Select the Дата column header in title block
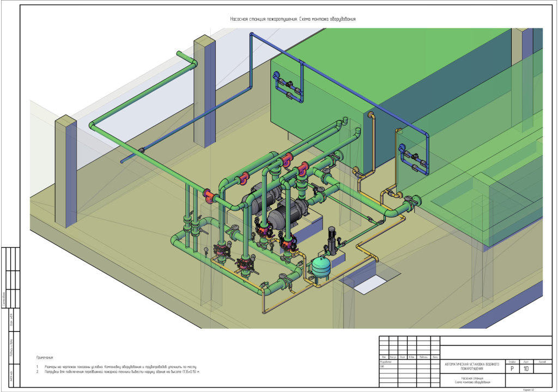 point(435,357)
